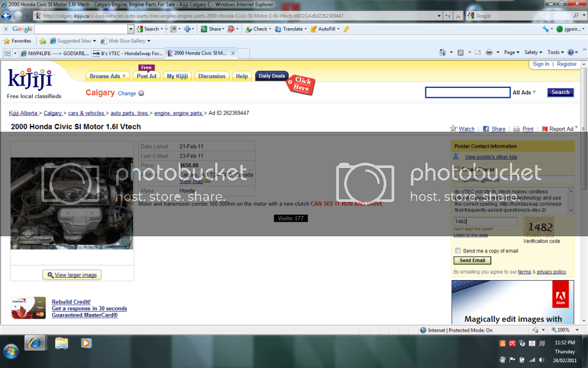588x368 pixels.
Task: Open the Google Toolbar wrench settings
Action: coord(546,29)
